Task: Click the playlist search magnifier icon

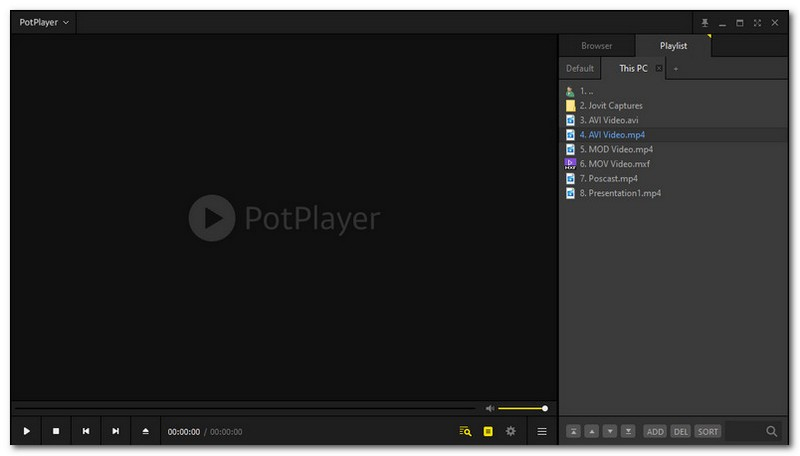Action: [x=772, y=431]
